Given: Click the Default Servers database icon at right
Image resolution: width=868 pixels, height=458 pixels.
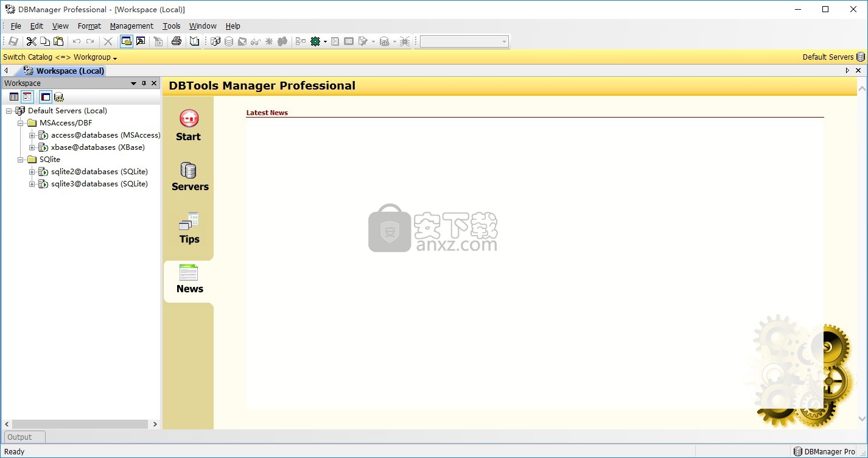Looking at the screenshot, I should (x=861, y=57).
